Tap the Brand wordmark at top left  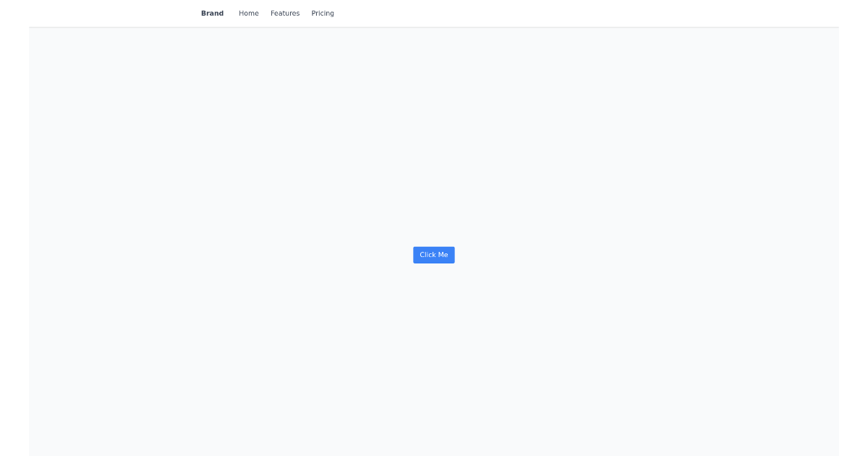[212, 13]
